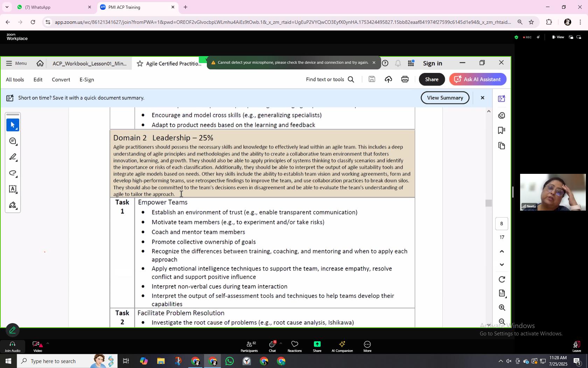Open the Zoom annotation pencil button
This screenshot has height=368, width=588.
pyautogui.click(x=12, y=330)
